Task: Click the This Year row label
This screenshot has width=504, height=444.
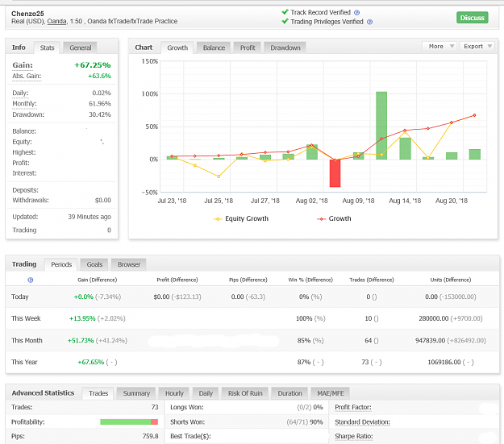Action: point(24,362)
